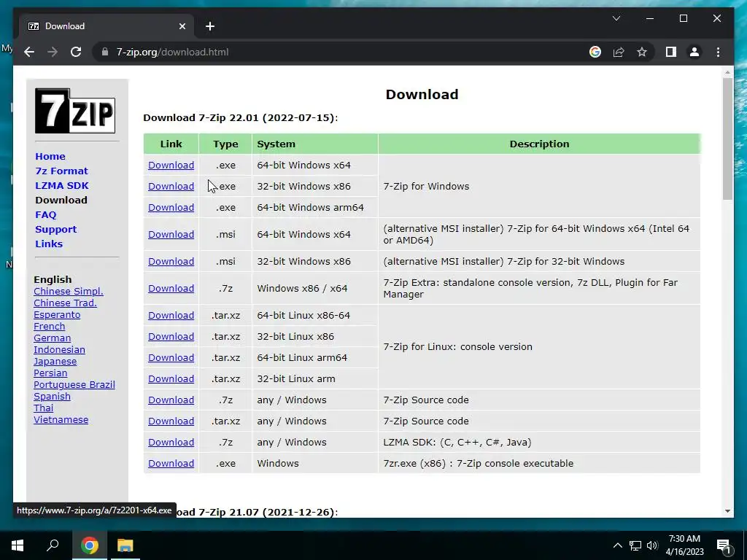Click the volume speaker tray icon

coord(652,545)
